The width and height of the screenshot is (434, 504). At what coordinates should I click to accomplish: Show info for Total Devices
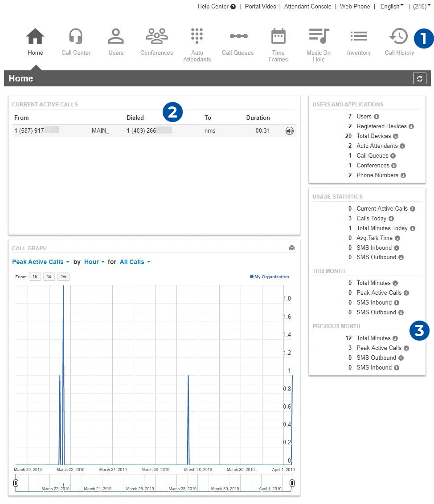pyautogui.click(x=396, y=136)
